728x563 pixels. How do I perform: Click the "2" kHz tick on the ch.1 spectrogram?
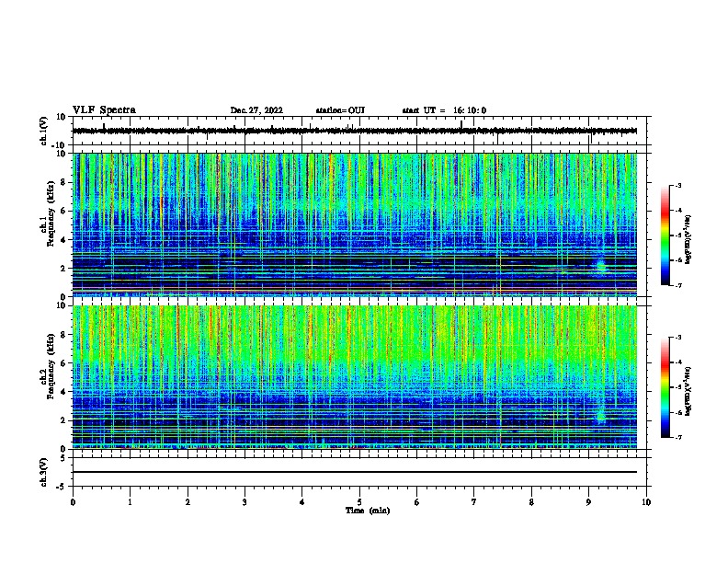(x=63, y=268)
